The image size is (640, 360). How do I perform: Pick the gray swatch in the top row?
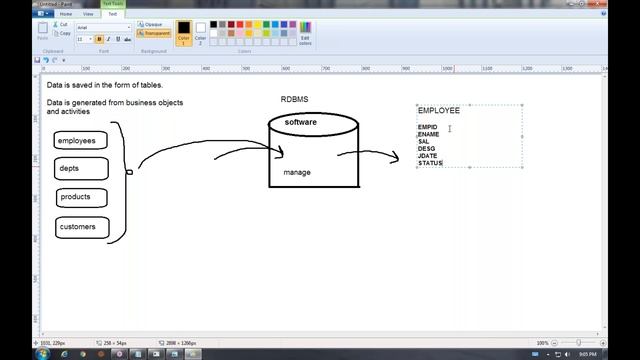click(222, 24)
